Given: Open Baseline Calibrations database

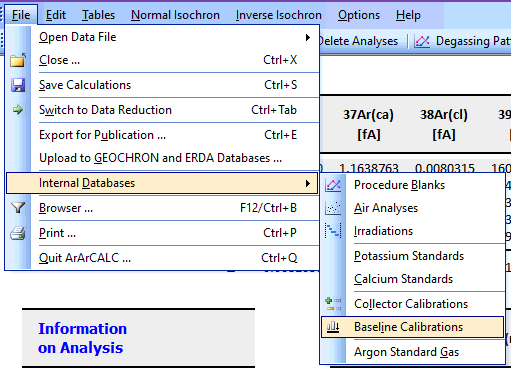Looking at the screenshot, I should [413, 327].
